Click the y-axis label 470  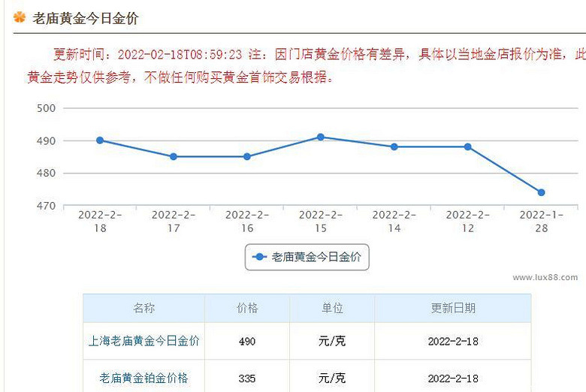pos(46,206)
